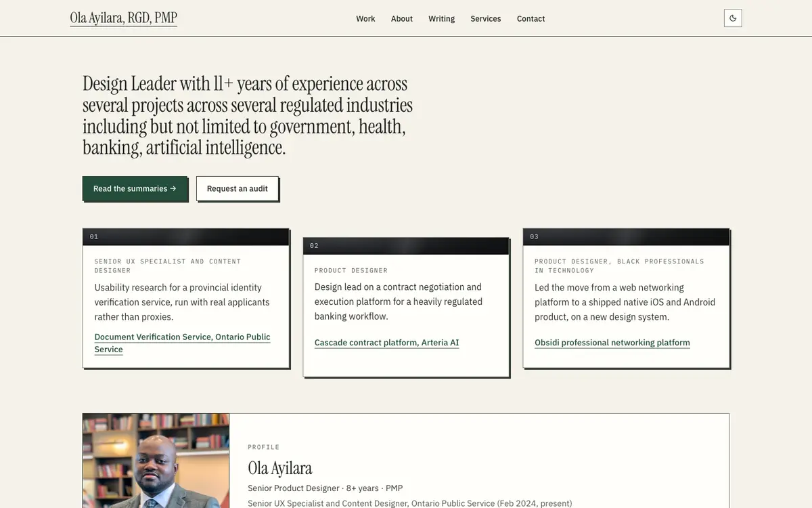Click the 01 card header bar

186,236
